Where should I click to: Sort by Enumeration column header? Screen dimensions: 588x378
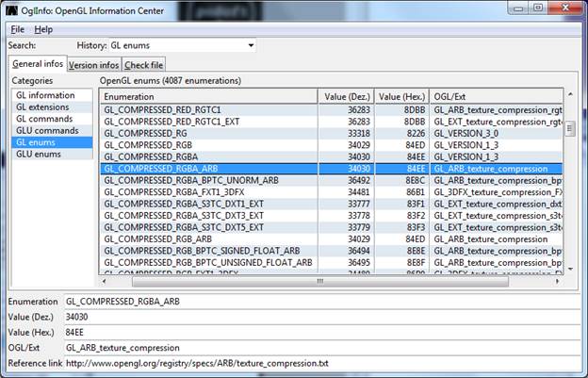[x=209, y=96]
